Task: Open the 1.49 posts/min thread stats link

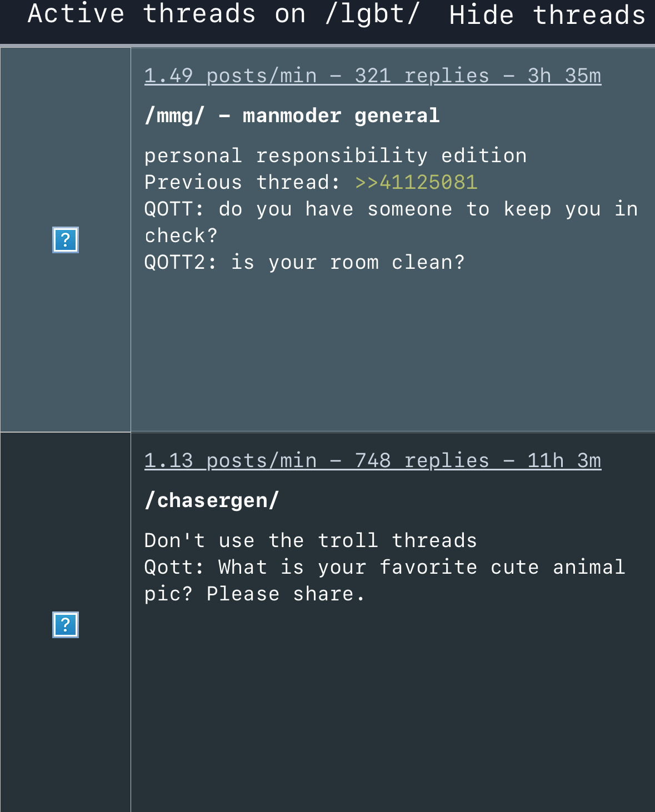Action: tap(373, 76)
